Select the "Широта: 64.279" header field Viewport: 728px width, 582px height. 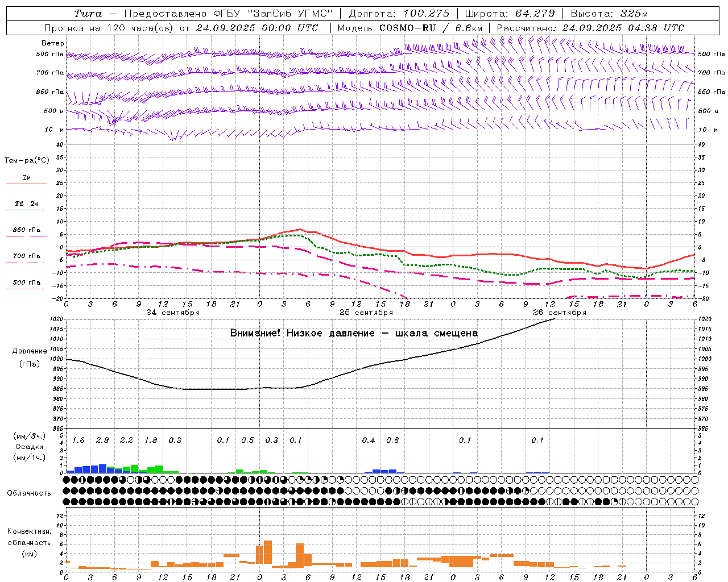pyautogui.click(x=510, y=14)
